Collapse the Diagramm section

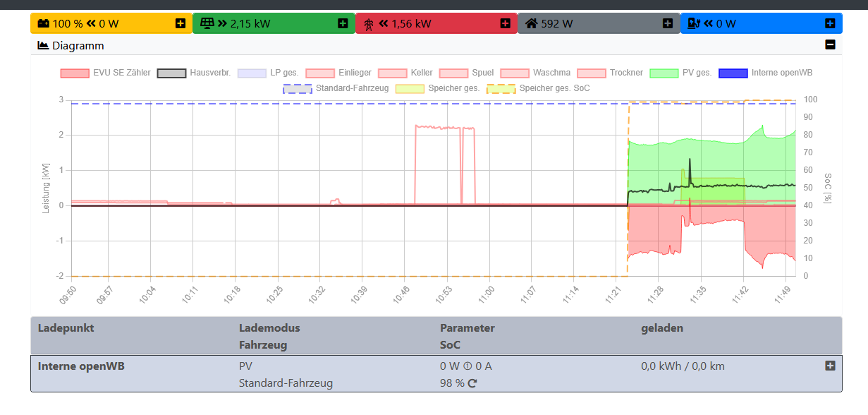(830, 45)
